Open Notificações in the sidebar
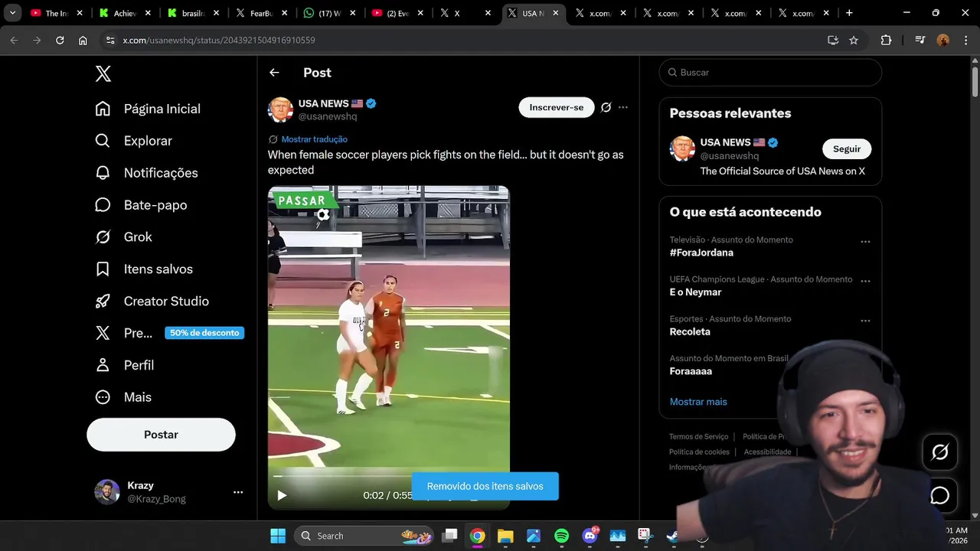The height and width of the screenshot is (551, 980). [146, 173]
